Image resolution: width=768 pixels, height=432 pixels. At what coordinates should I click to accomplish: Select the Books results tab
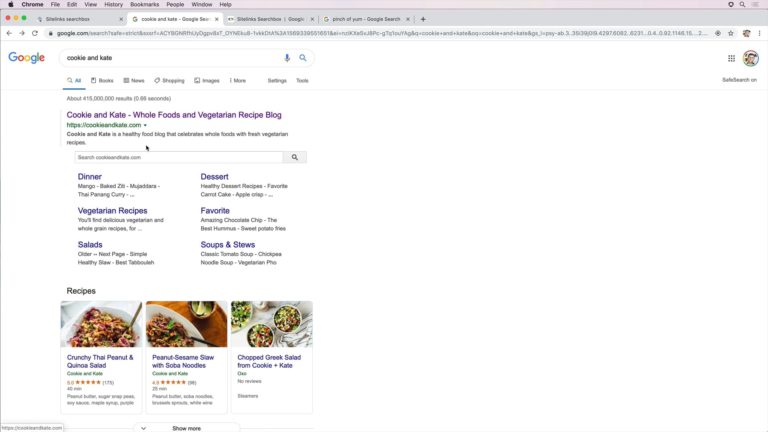[102, 80]
